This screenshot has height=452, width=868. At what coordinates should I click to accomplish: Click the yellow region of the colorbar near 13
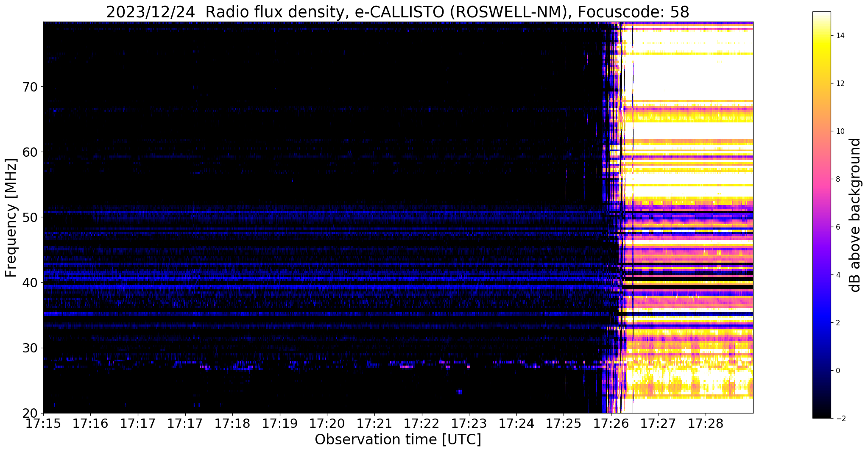tap(821, 59)
